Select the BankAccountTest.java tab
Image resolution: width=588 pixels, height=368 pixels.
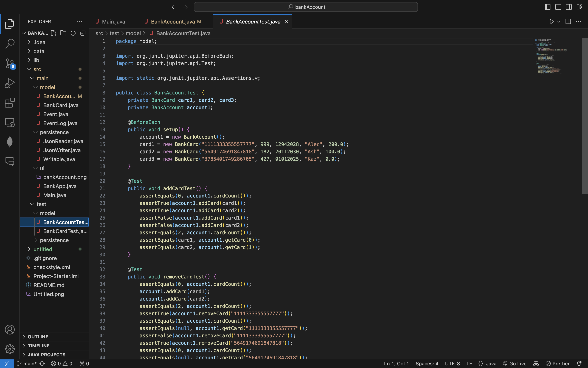click(253, 22)
